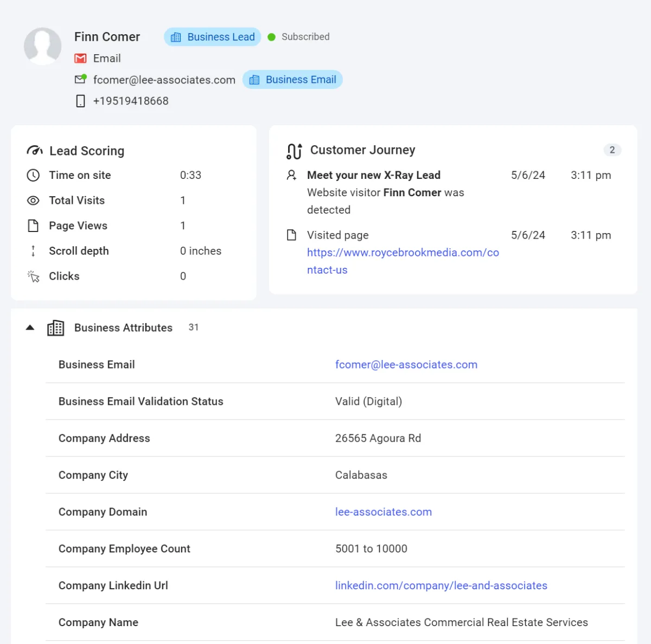651x644 pixels.
Task: Click the Business Email Validation Status label
Action: pos(141,402)
